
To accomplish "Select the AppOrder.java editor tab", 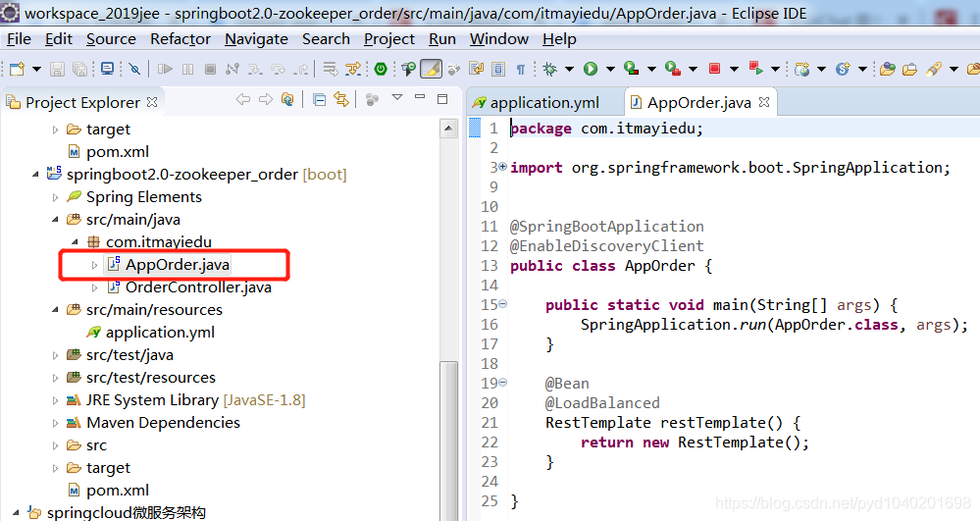I will 699,103.
